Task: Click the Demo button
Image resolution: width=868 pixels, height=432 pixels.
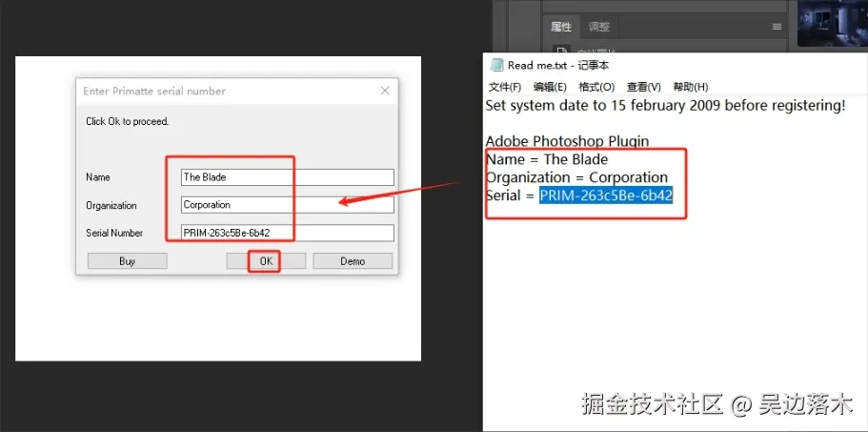Action: [353, 261]
